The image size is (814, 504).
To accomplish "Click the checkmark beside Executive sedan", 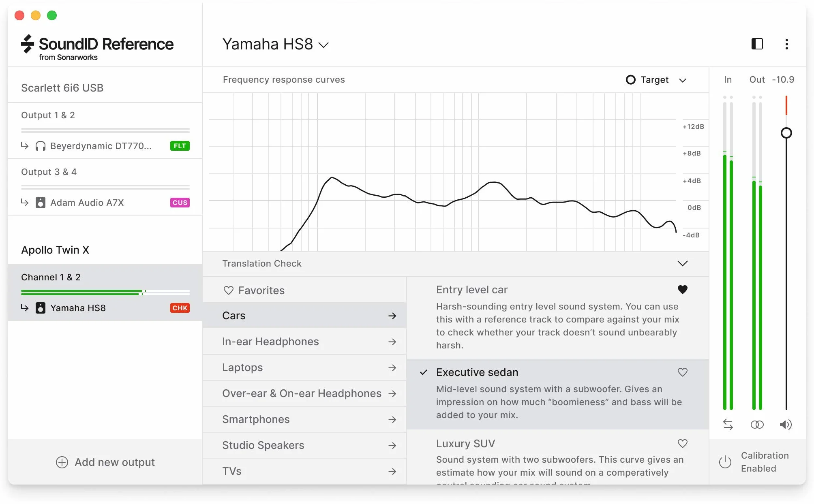I will tap(424, 372).
